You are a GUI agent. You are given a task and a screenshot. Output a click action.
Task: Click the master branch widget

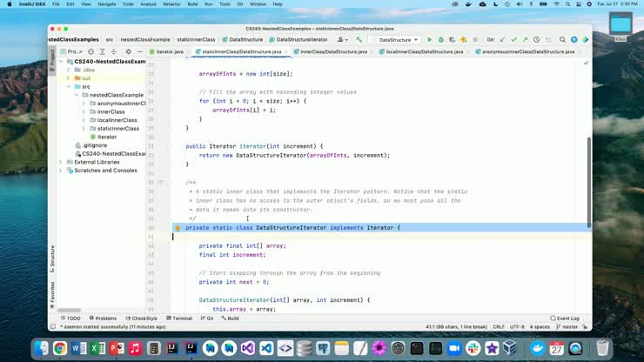(567, 327)
